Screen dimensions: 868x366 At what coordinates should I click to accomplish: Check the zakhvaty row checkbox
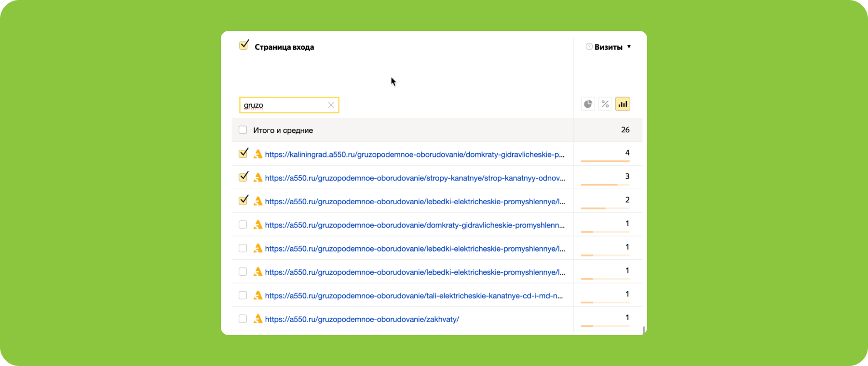coord(243,319)
